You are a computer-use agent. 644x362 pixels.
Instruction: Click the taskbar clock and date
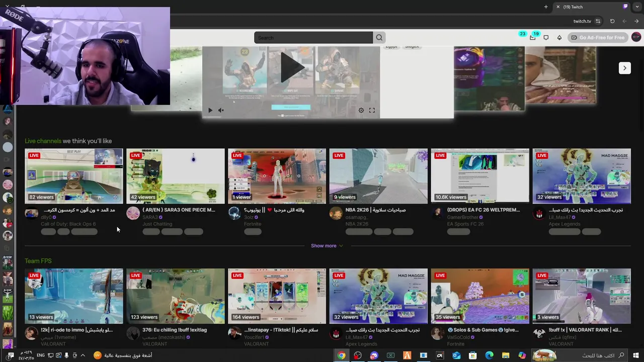point(26,355)
